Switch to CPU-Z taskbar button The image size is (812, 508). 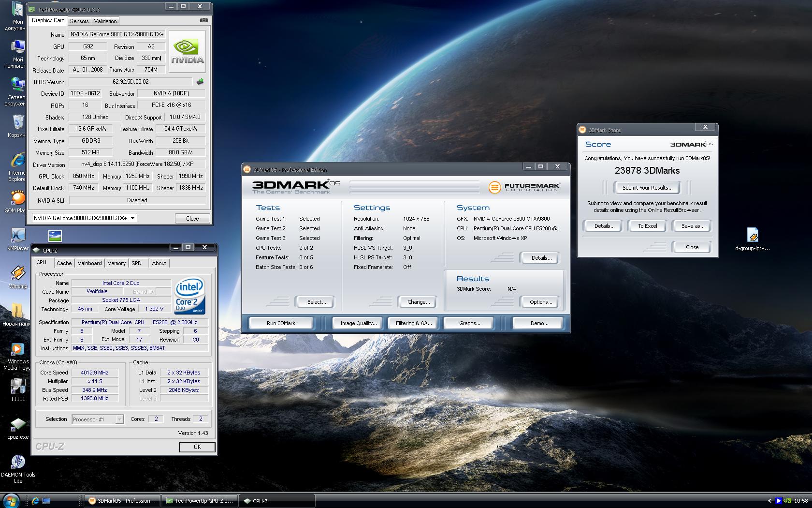coord(277,501)
